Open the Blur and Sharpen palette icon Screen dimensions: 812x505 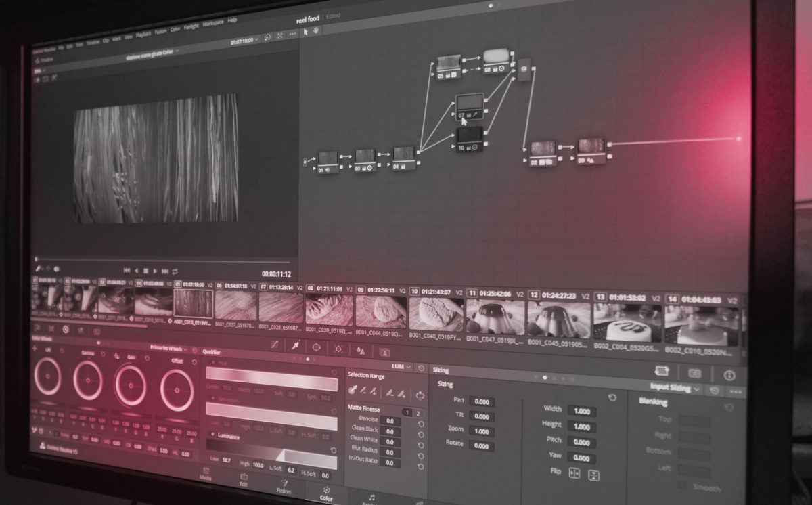[x=361, y=351]
